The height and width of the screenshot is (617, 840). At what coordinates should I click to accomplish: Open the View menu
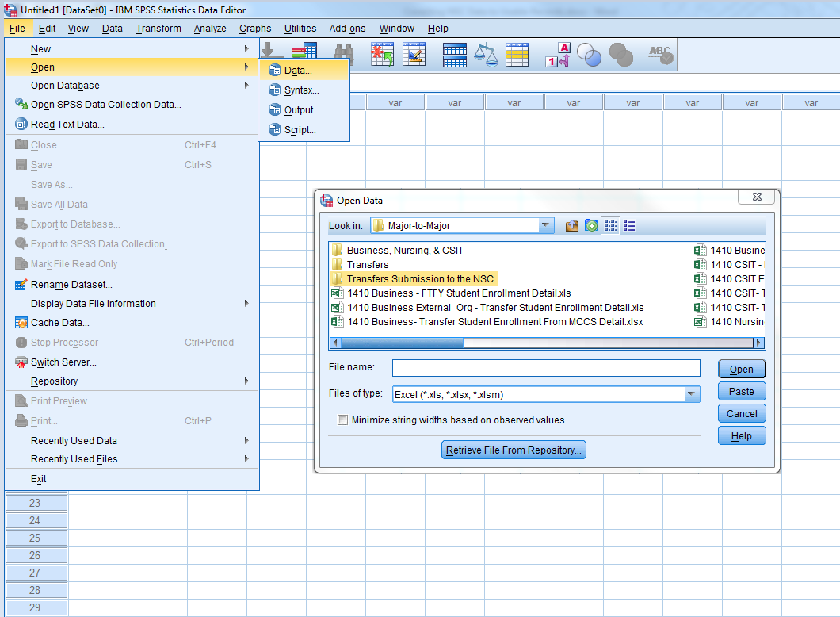pos(78,29)
